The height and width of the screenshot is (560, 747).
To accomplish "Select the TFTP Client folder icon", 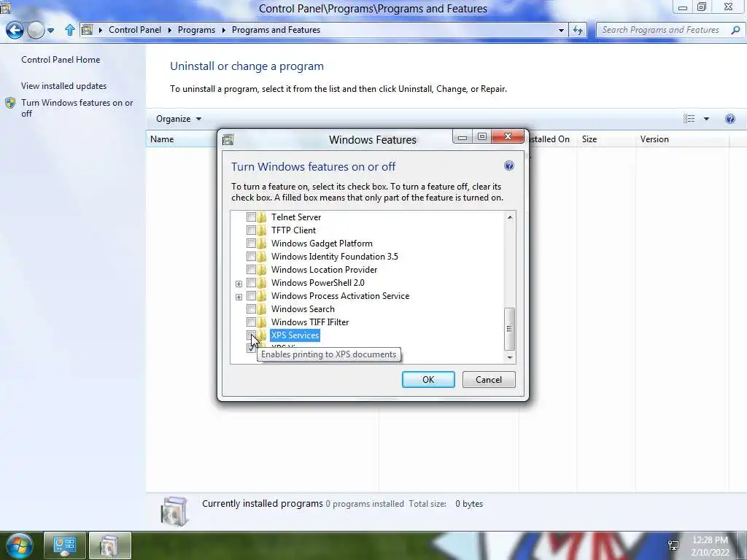I will (x=262, y=230).
